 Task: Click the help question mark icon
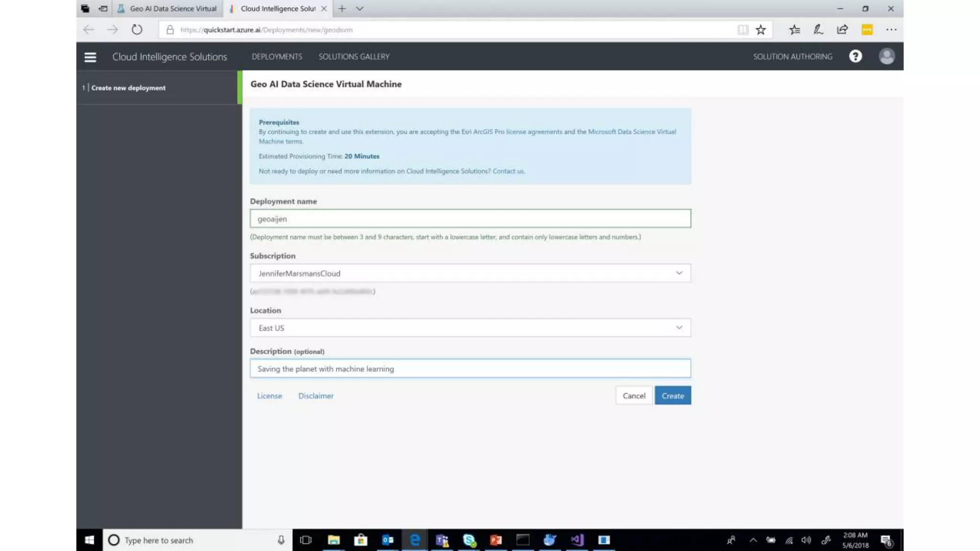(855, 56)
